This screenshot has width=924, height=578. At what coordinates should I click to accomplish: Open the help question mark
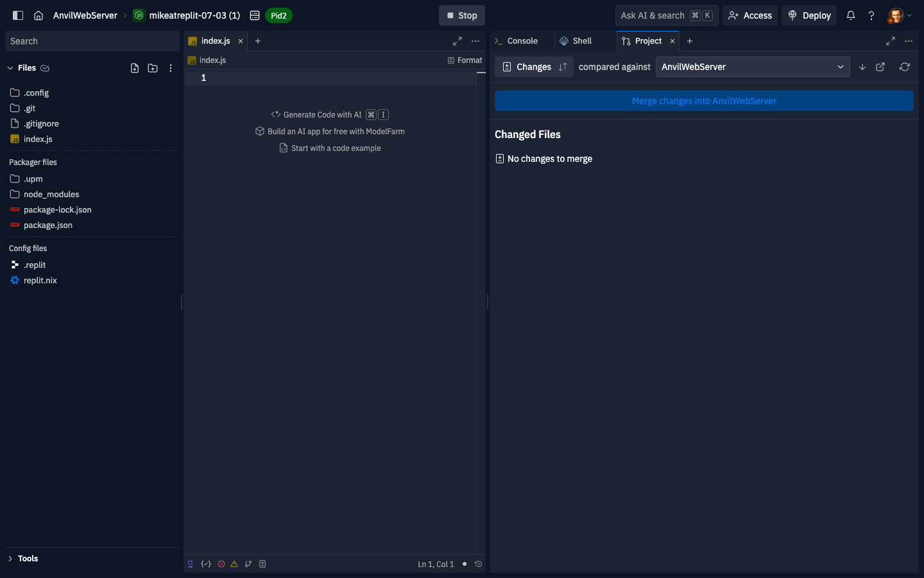(871, 15)
